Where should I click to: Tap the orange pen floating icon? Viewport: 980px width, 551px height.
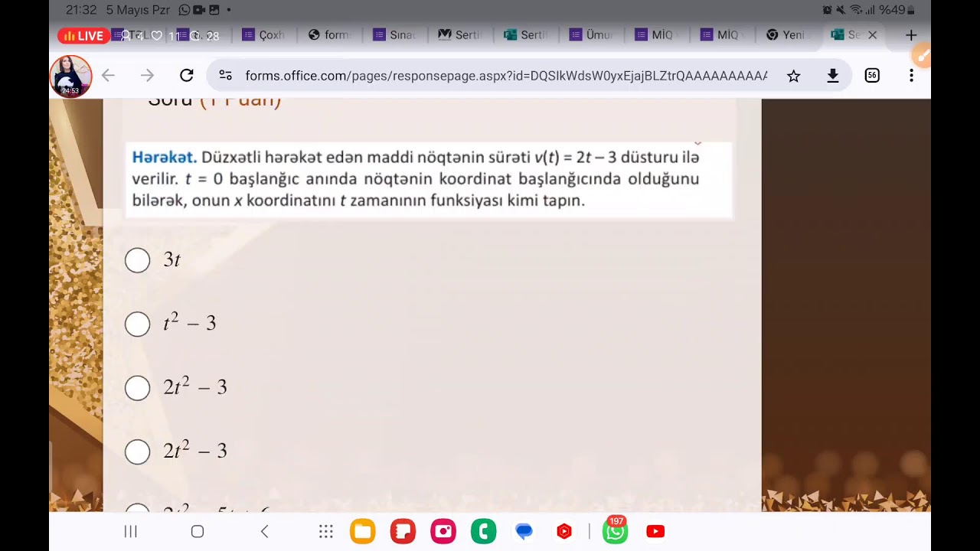(x=922, y=55)
